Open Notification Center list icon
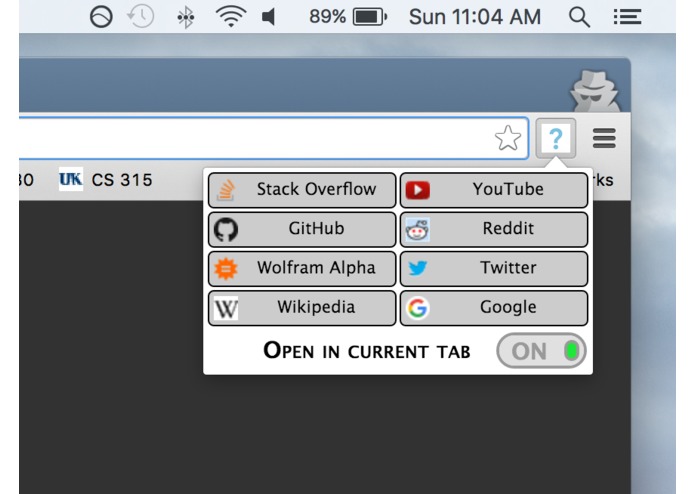Viewport: 695px width, 494px height. pos(627,17)
